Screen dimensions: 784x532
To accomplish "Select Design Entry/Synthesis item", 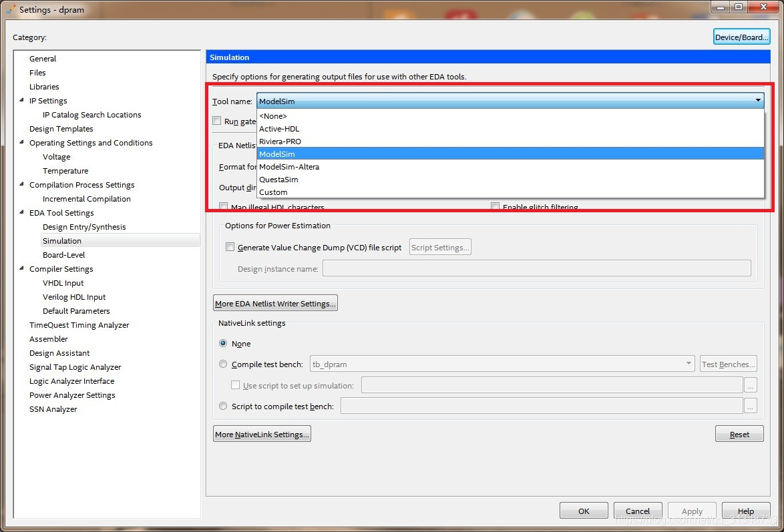I will tap(84, 226).
